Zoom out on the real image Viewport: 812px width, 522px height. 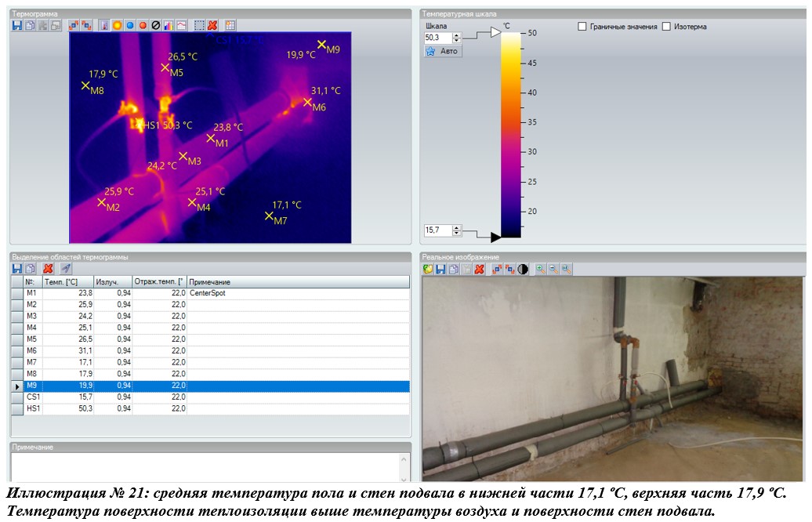click(x=553, y=269)
